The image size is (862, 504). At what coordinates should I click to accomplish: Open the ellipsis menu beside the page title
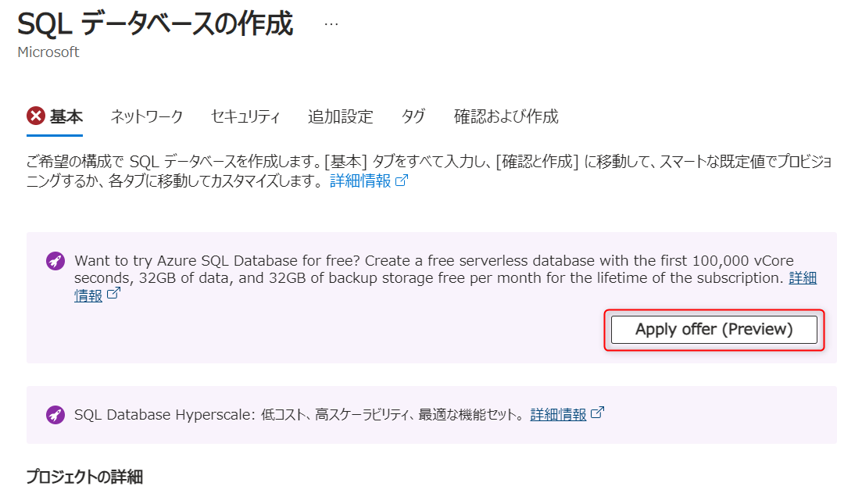click(331, 24)
